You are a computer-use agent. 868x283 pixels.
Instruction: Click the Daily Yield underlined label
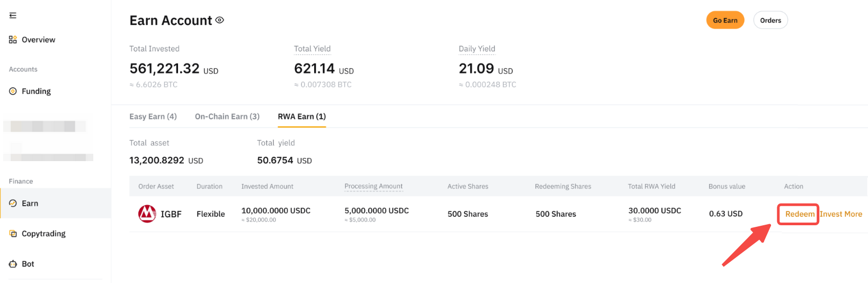(x=477, y=49)
